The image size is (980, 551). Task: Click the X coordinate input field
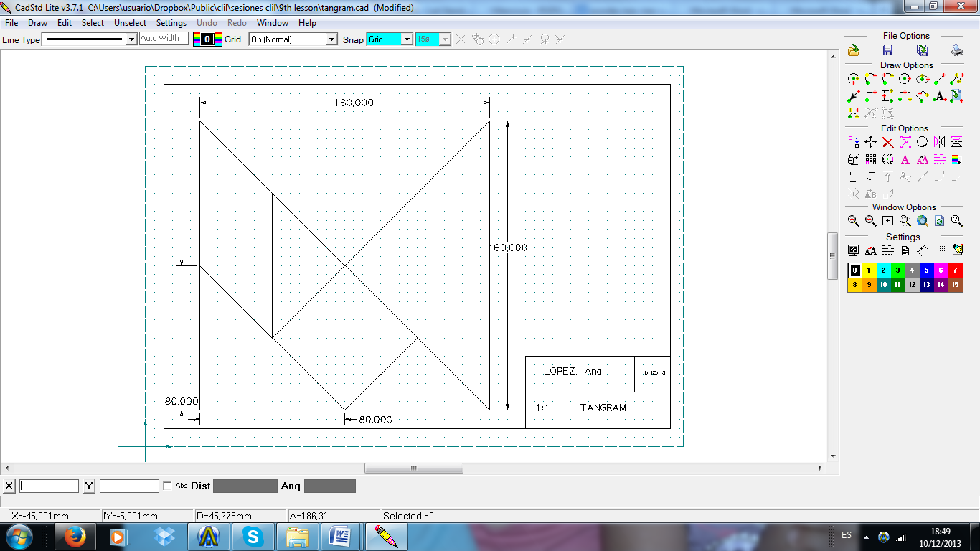[x=49, y=486]
